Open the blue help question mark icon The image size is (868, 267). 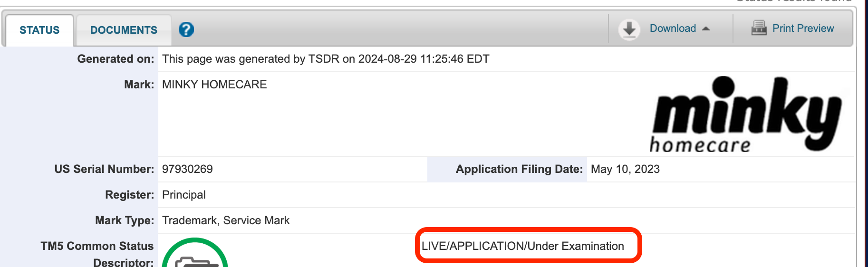[x=186, y=29]
